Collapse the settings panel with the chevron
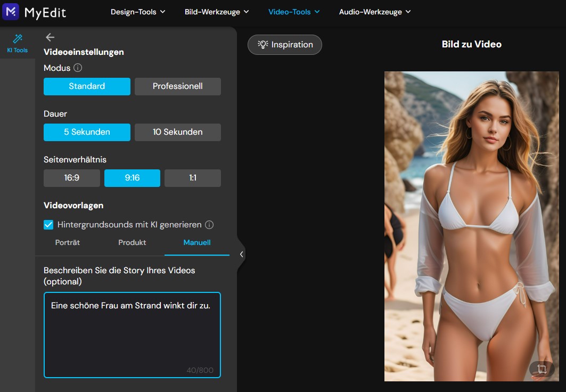This screenshot has height=392, width=566. coord(241,254)
